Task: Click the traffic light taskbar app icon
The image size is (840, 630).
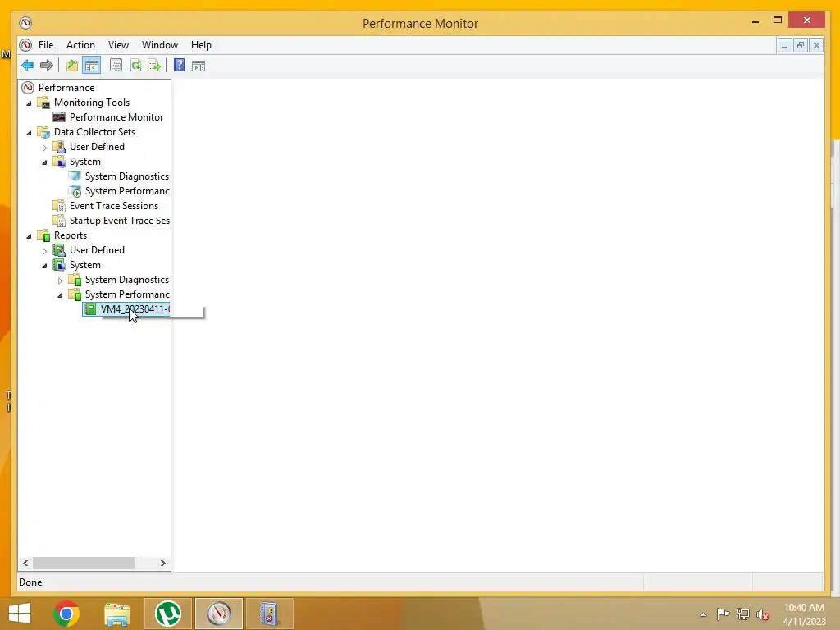Action: [269, 614]
